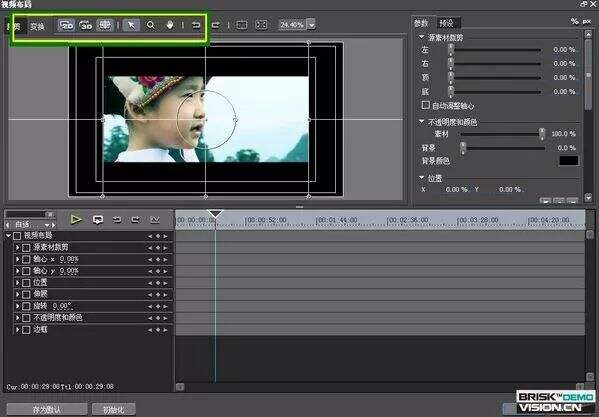The image size is (599, 417).
Task: Click the fit-to-window icon in toolbar
Action: point(261,25)
